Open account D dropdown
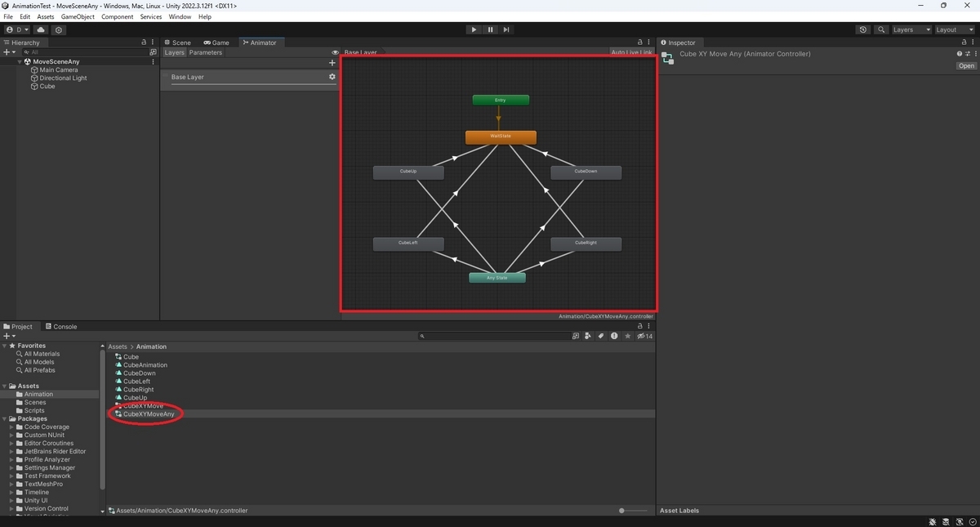The image size is (980, 527). click(x=16, y=29)
